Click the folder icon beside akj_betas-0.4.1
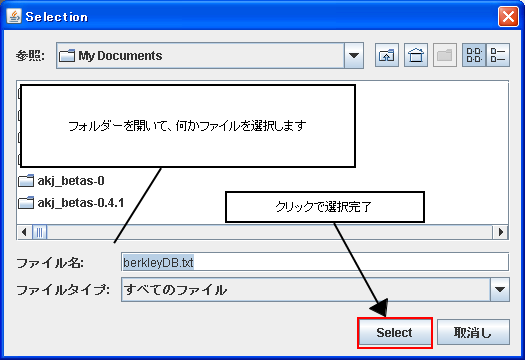 pyautogui.click(x=26, y=203)
